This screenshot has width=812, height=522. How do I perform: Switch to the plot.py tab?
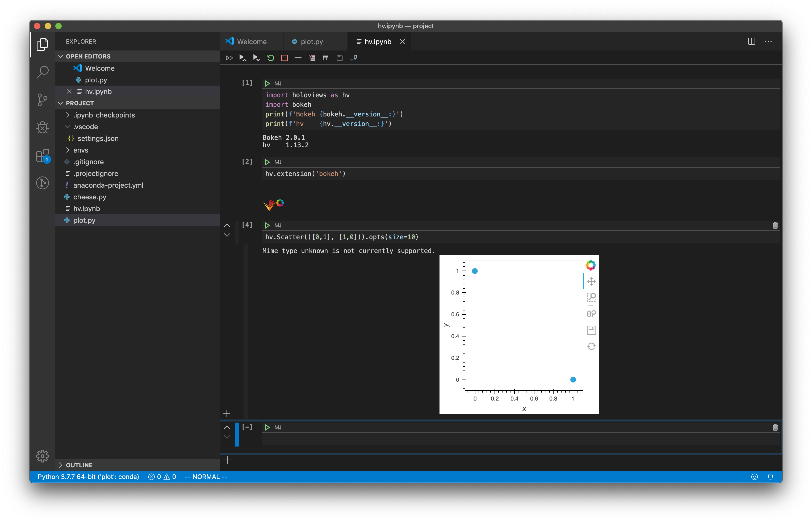coord(311,42)
